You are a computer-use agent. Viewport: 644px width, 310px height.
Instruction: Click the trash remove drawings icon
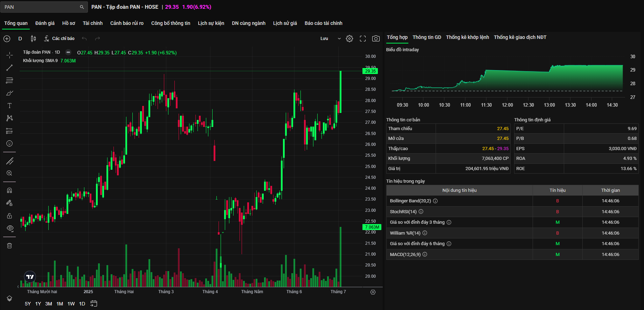pyautogui.click(x=9, y=245)
